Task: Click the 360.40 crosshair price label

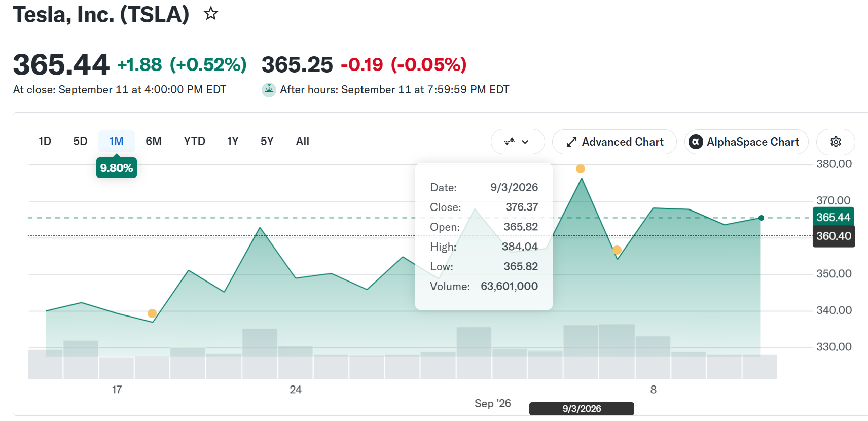Action: coord(834,236)
